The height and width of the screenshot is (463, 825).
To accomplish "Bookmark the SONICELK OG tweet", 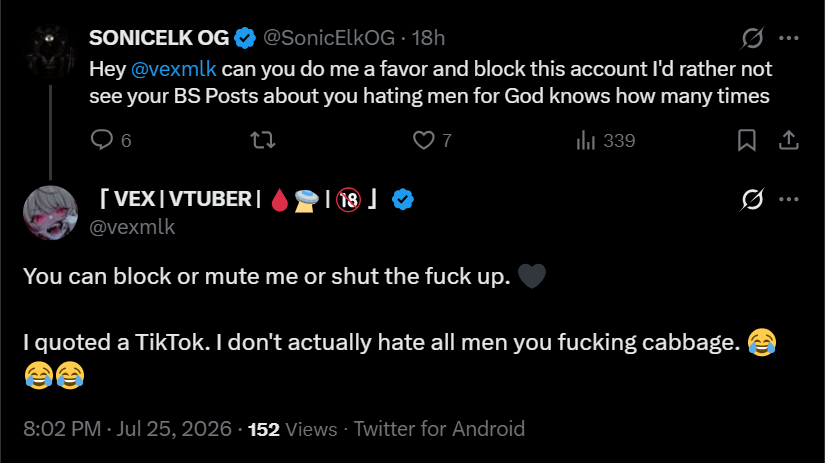I will pyautogui.click(x=747, y=140).
